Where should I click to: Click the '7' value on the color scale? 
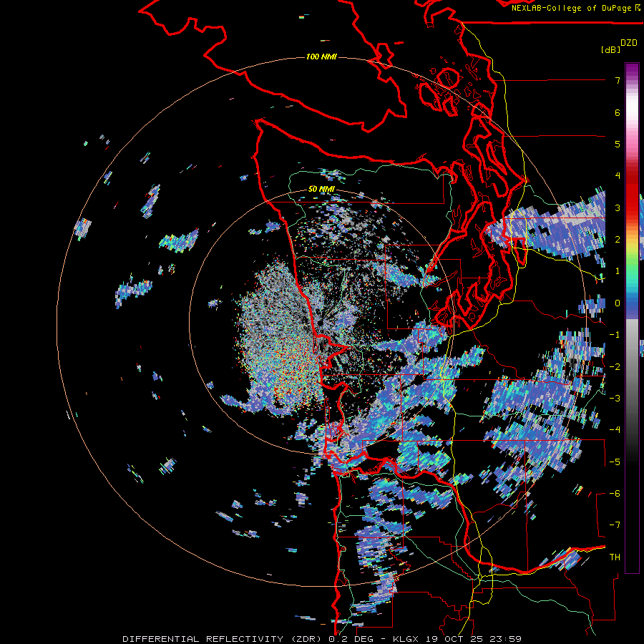point(618,80)
